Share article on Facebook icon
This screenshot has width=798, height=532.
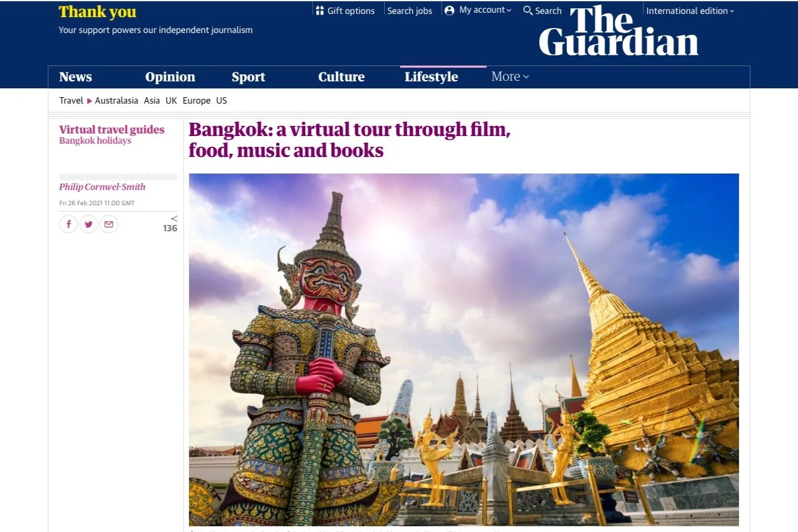(69, 224)
